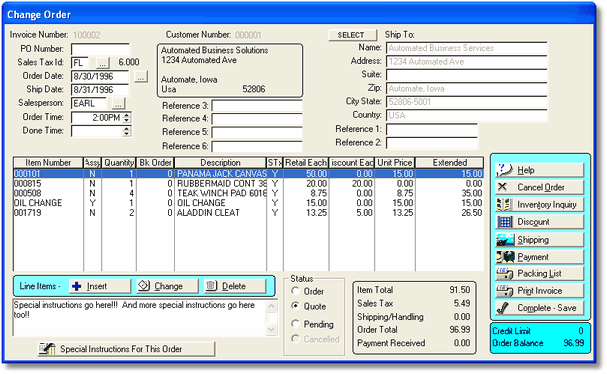Open the Sales Tax Id lookup button
Image resolution: width=607 pixels, height=374 pixels.
(103, 63)
